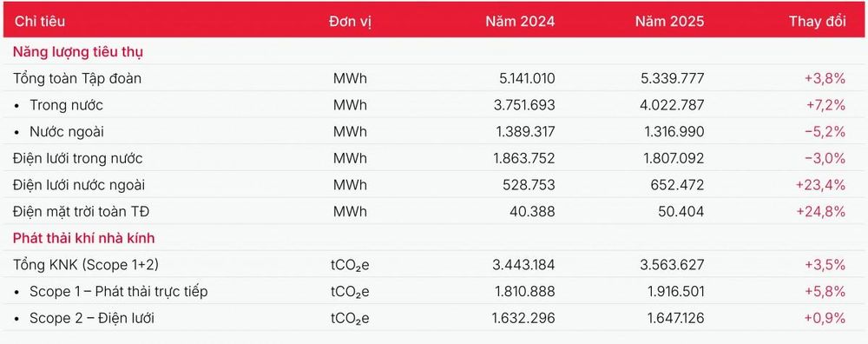This screenshot has width=868, height=344.
Task: Click the −5,2% change value
Action: [x=825, y=132]
